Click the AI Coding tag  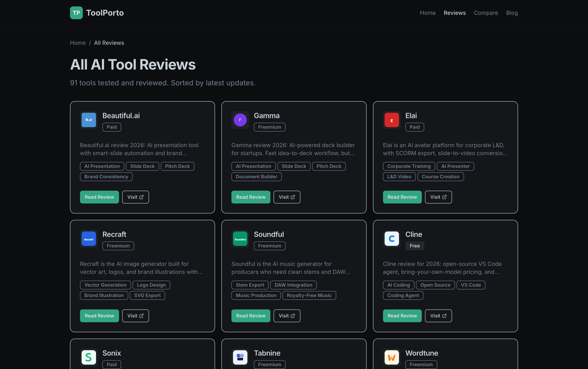click(399, 285)
